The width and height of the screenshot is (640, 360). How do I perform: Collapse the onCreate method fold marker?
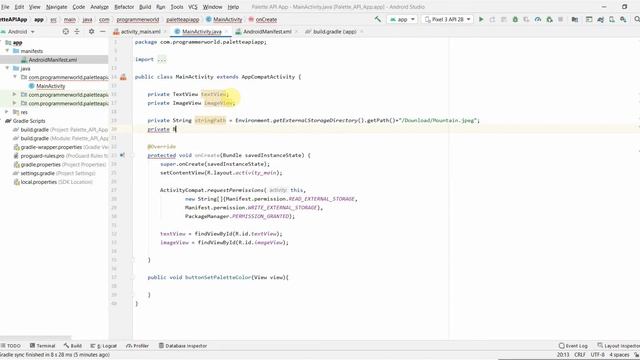pos(133,156)
